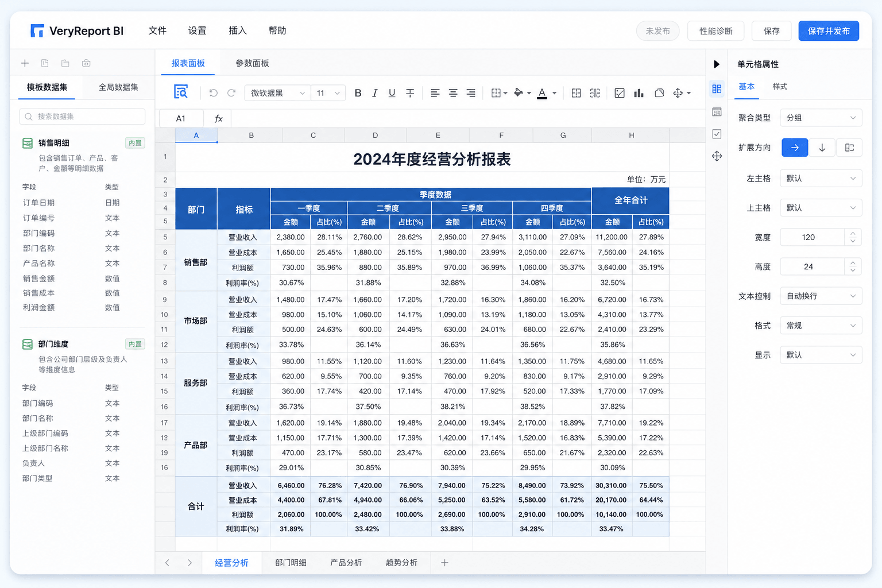
Task: Click the merge cells icon
Action: [x=577, y=92]
